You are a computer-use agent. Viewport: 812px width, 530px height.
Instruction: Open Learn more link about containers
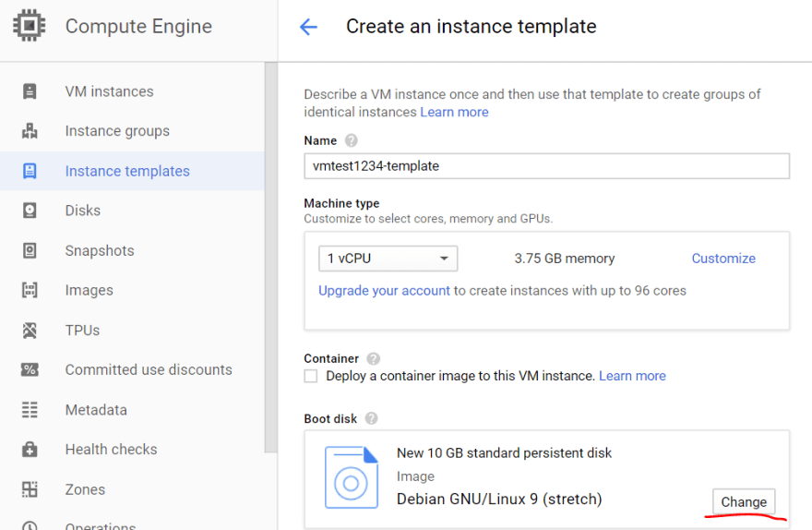(632, 376)
